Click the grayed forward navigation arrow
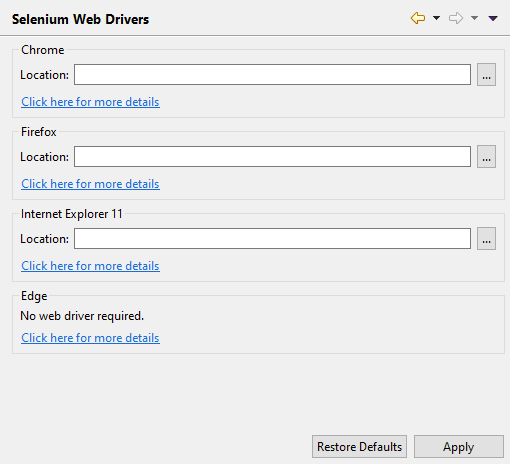 click(x=456, y=18)
